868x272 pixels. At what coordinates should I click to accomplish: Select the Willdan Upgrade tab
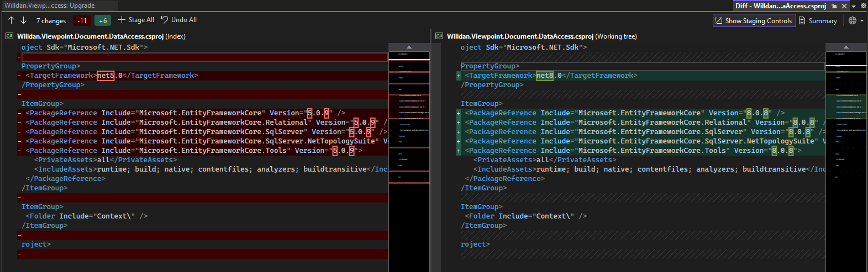coord(50,6)
